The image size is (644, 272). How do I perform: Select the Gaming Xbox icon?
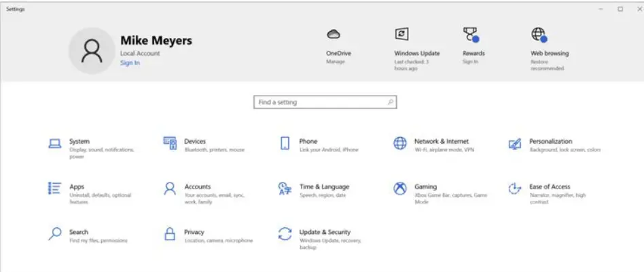tap(400, 189)
